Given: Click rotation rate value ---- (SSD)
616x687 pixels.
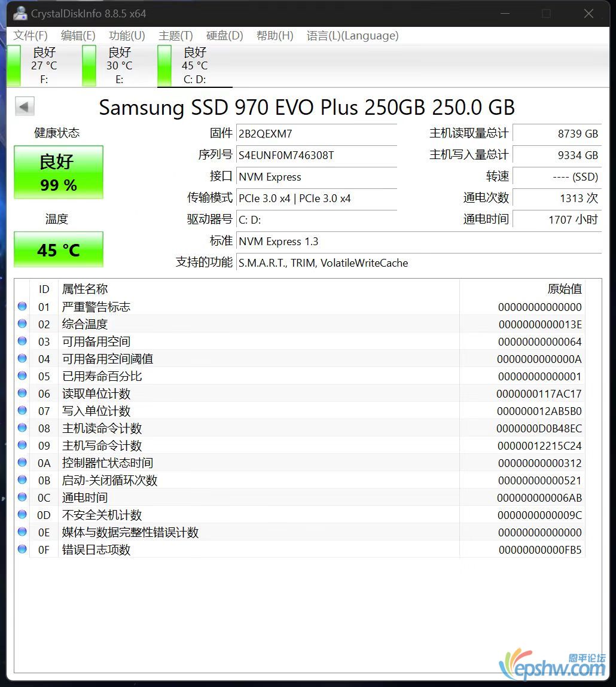Looking at the screenshot, I should click(557, 176).
